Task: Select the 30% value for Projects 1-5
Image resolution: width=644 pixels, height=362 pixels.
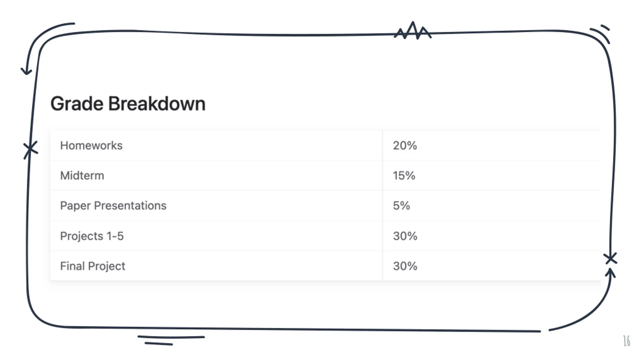Action: [x=405, y=236]
